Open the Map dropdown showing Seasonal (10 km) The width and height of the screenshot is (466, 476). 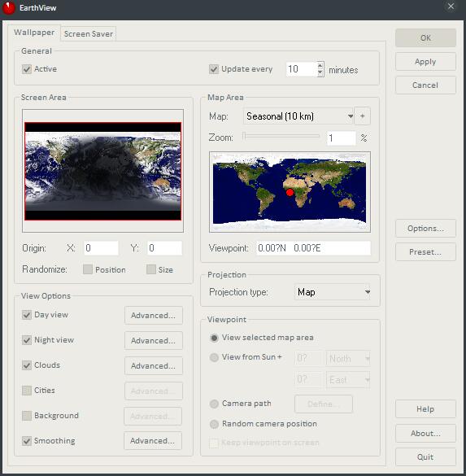tap(298, 116)
